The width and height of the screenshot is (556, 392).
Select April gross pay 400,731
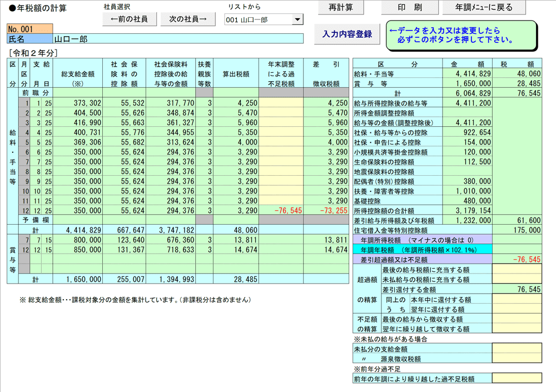78,132
